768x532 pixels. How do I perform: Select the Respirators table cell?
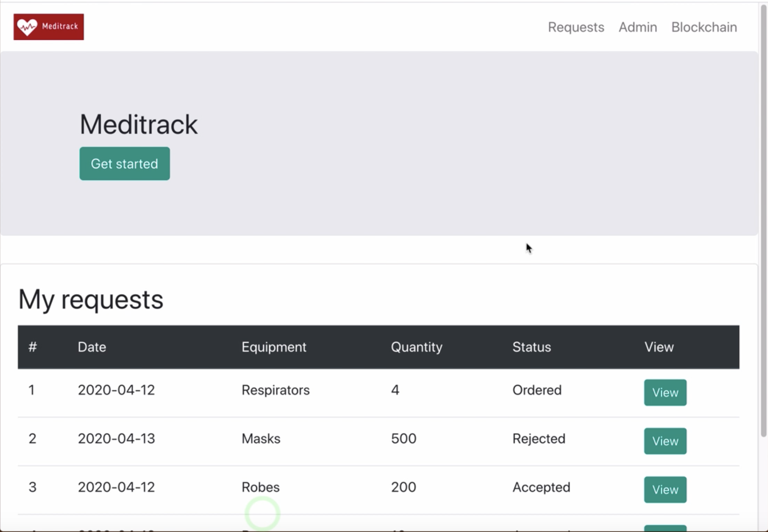tap(275, 390)
